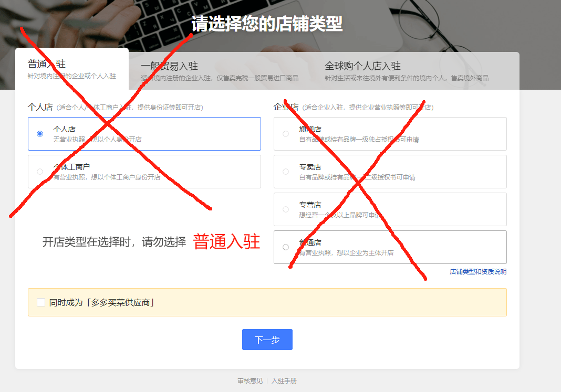Check 同时成为多多买菜供应商 checkbox

coord(41,302)
